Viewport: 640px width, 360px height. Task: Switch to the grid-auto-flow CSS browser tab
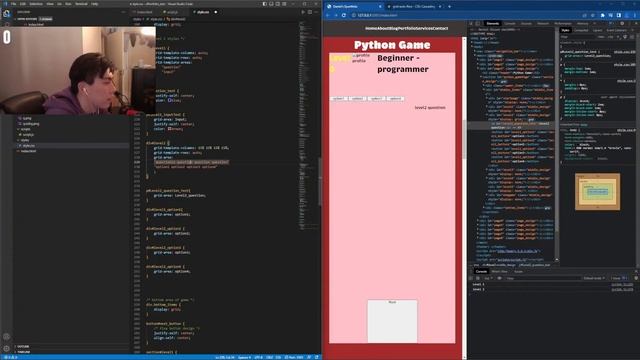coord(413,7)
